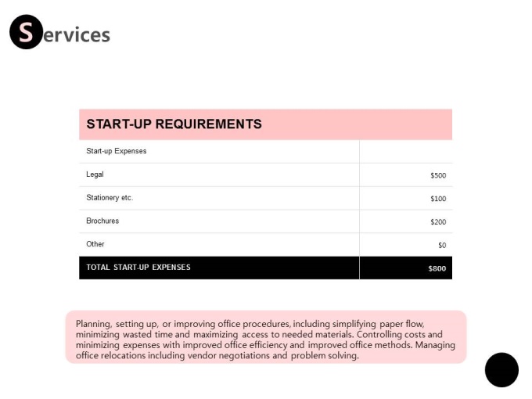The width and height of the screenshot is (532, 399).
Task: Click the TOTAL START-UP EXPENSES label
Action: pos(138,268)
